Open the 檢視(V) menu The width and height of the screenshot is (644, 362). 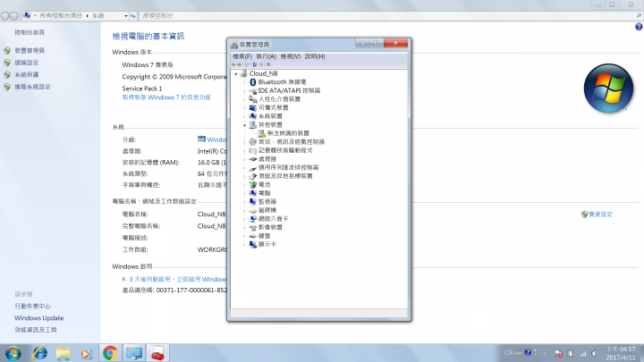[x=291, y=56]
